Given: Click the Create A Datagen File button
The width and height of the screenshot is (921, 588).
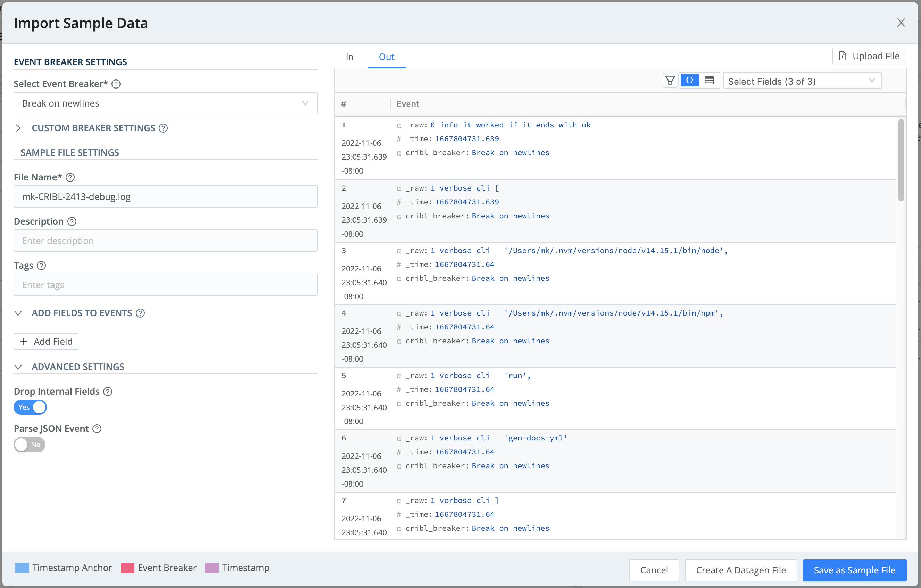Looking at the screenshot, I should [x=740, y=570].
